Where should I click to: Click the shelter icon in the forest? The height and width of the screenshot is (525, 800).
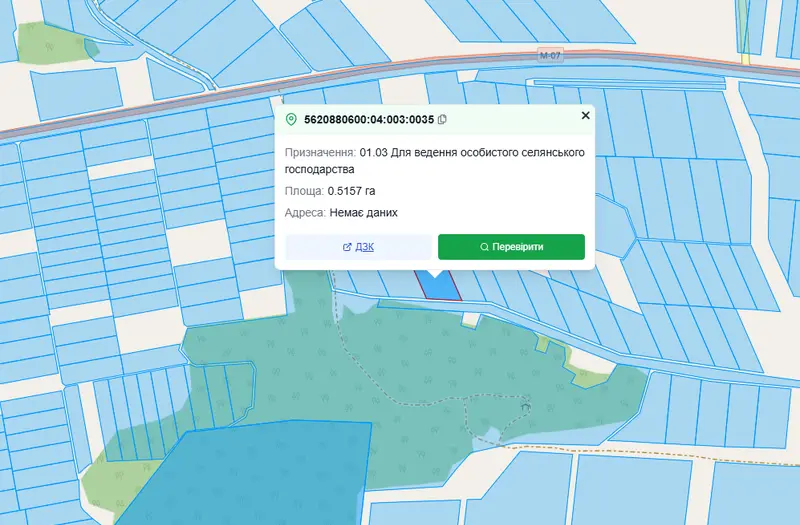click(526, 406)
